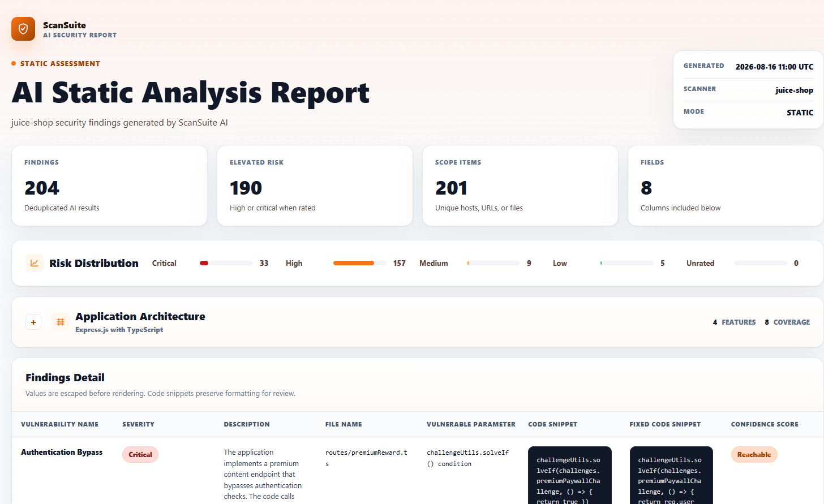Image resolution: width=824 pixels, height=504 pixels.
Task: Click the Low risk distribution bar
Action: [x=627, y=263]
